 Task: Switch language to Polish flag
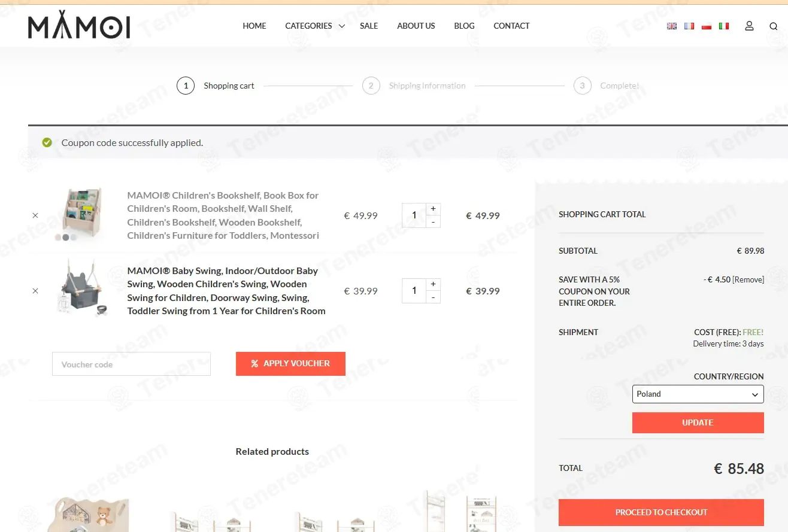707,26
